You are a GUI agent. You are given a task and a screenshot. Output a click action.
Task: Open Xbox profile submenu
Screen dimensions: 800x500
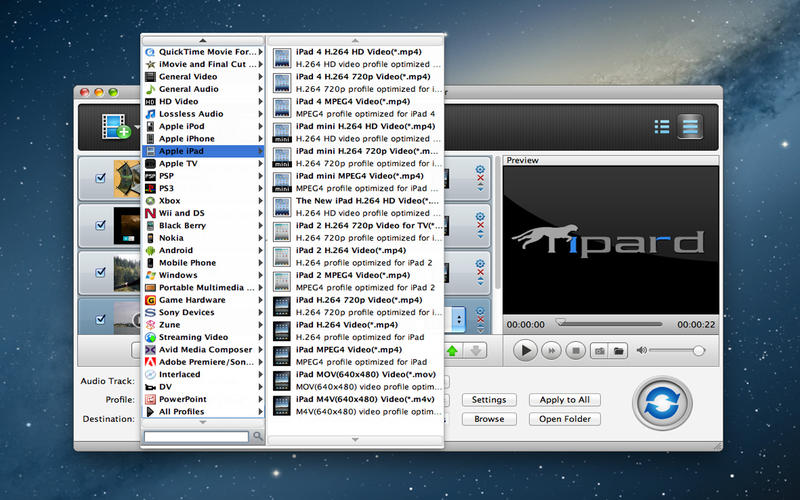[203, 201]
